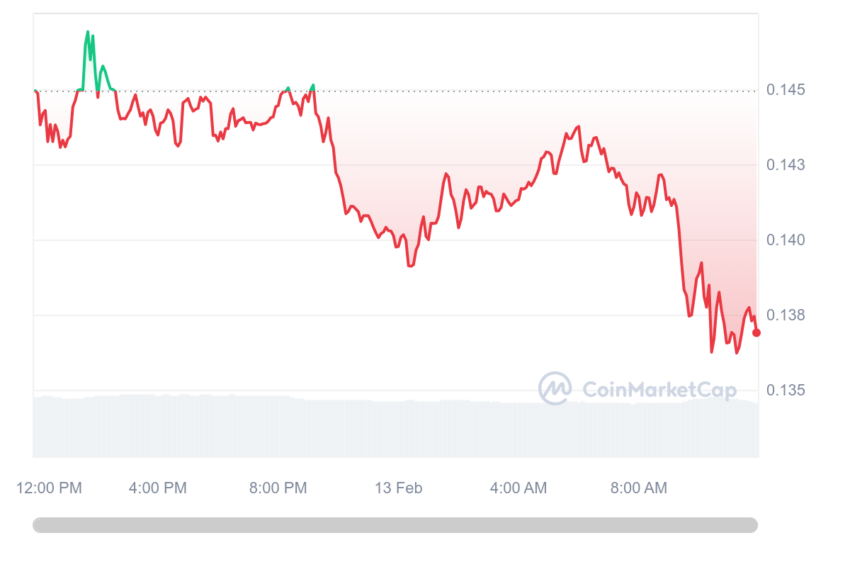Click the 12:00 PM time label

point(49,488)
